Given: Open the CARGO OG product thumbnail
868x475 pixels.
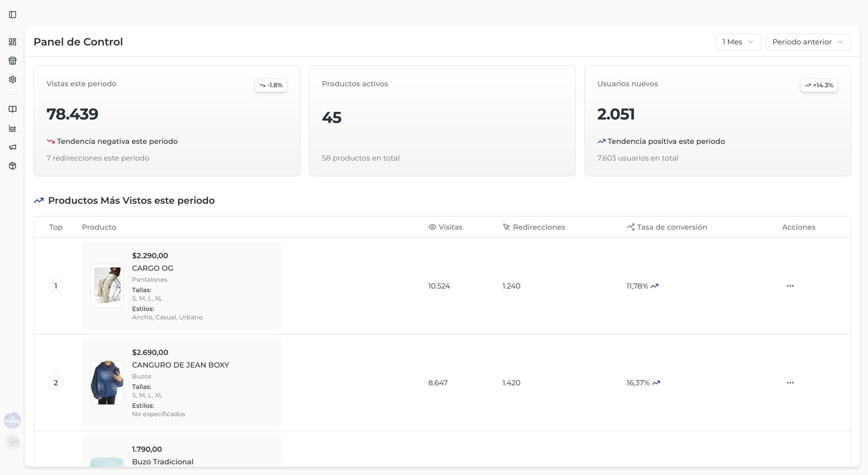Looking at the screenshot, I should coord(107,285).
